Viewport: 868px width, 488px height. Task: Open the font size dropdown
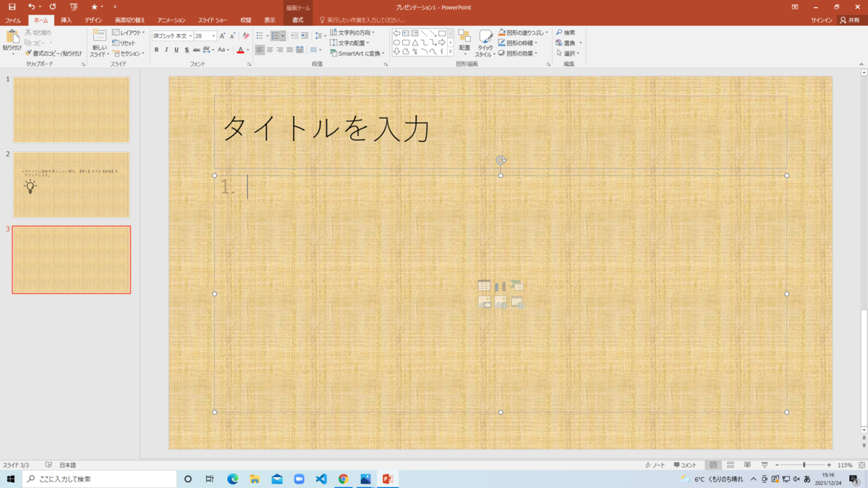(x=213, y=34)
